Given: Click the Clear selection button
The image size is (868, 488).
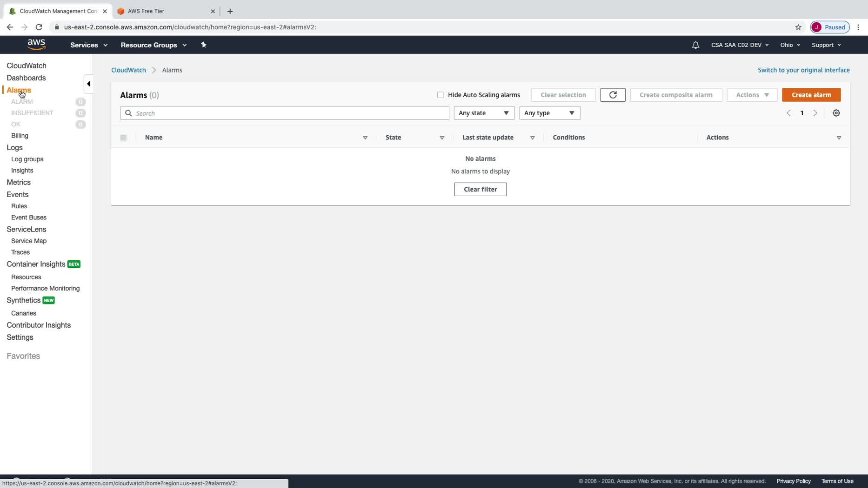Looking at the screenshot, I should (563, 95).
